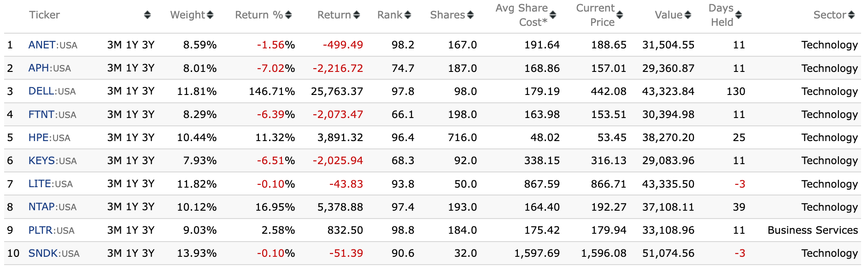Click the Ticker column header
The width and height of the screenshot is (868, 272).
(44, 15)
